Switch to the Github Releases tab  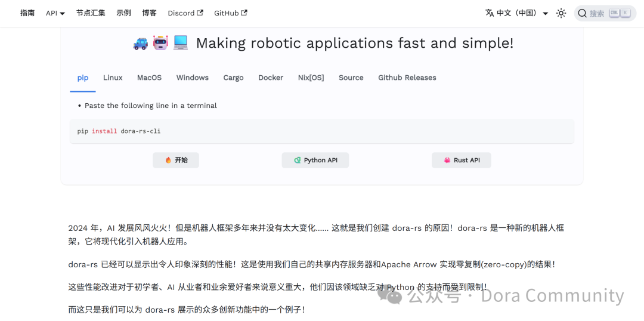pos(407,78)
